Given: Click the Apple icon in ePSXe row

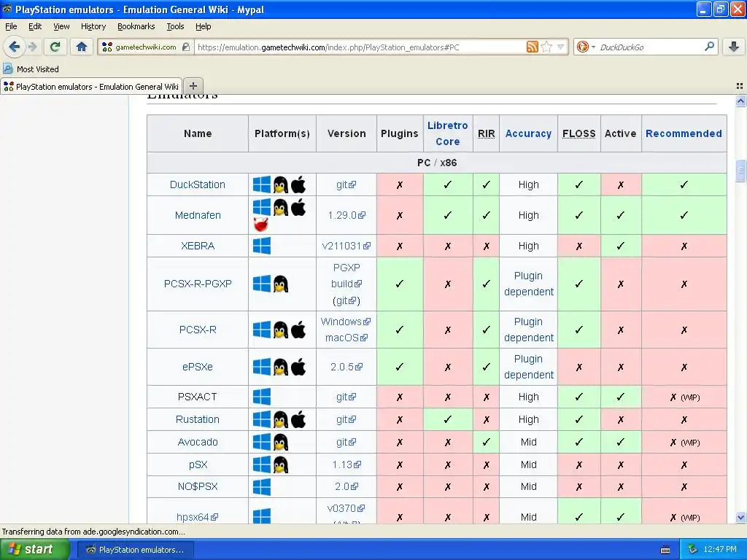Looking at the screenshot, I should tap(298, 367).
